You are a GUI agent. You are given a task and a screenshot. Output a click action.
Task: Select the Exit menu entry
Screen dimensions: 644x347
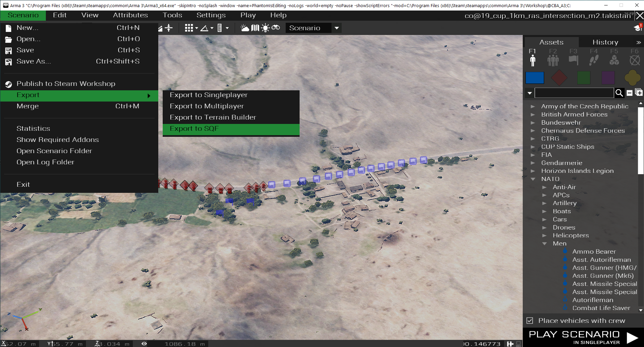click(79, 185)
